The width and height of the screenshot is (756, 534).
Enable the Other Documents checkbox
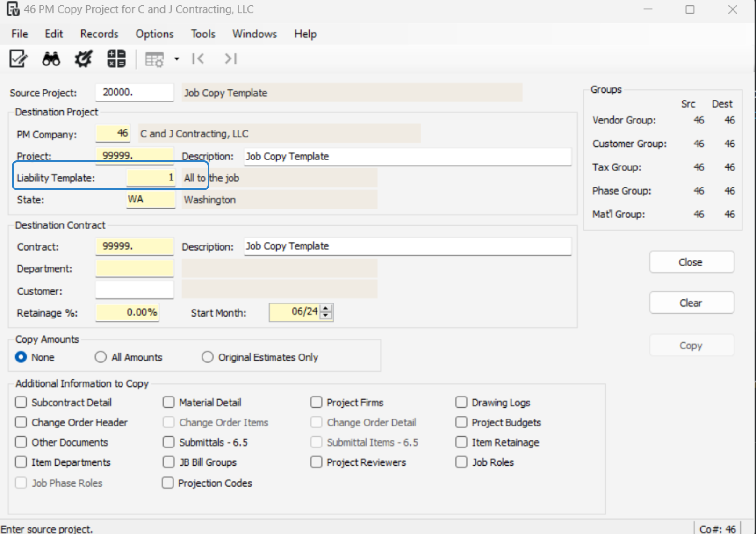tap(21, 442)
